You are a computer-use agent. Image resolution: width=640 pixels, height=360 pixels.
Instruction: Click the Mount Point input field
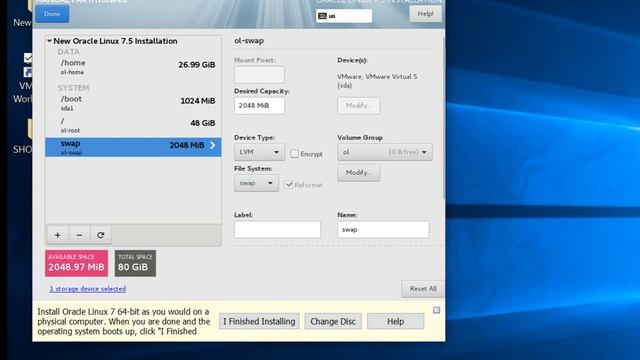point(259,75)
